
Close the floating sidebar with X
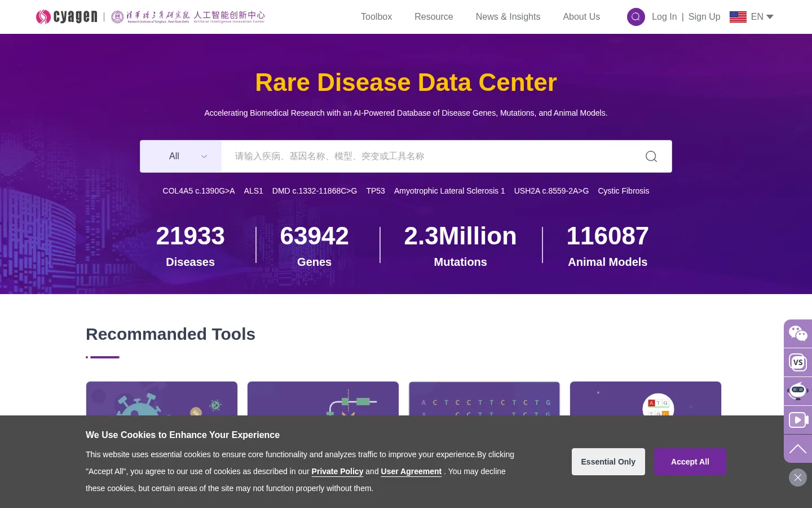tap(798, 478)
